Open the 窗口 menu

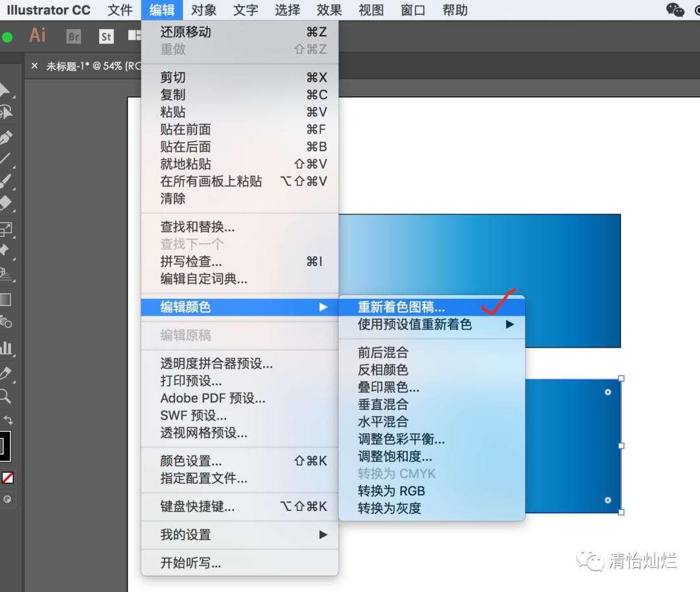pyautogui.click(x=413, y=10)
